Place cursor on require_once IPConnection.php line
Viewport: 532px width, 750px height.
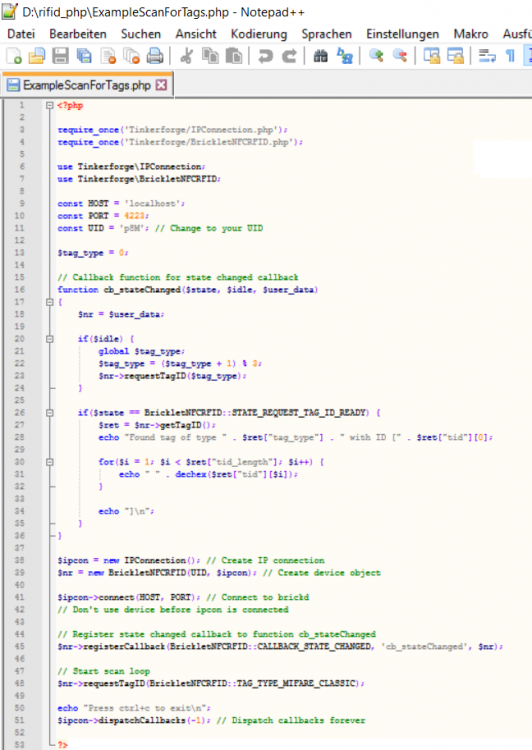(172, 130)
